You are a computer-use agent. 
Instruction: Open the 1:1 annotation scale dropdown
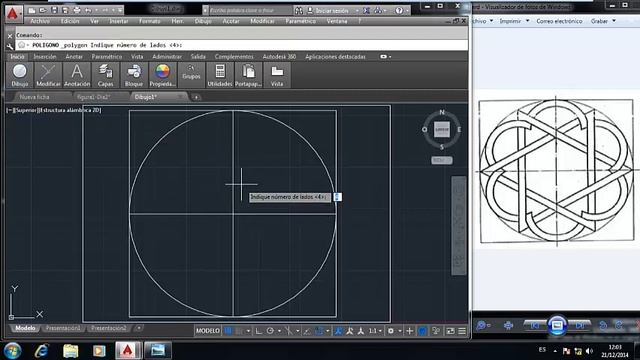[x=376, y=331]
